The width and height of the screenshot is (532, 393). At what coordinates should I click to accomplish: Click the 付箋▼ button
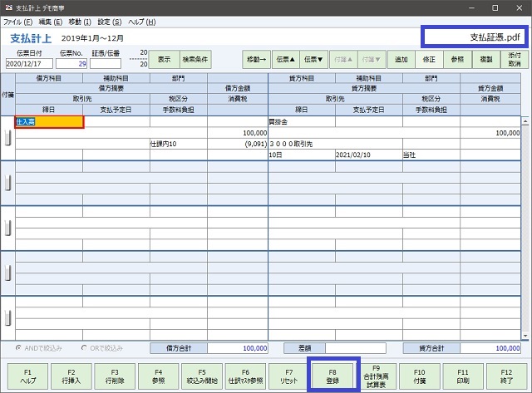point(372,59)
